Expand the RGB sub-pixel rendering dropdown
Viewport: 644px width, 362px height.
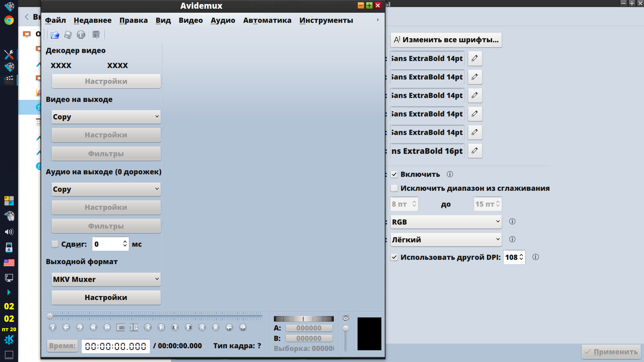tap(446, 222)
